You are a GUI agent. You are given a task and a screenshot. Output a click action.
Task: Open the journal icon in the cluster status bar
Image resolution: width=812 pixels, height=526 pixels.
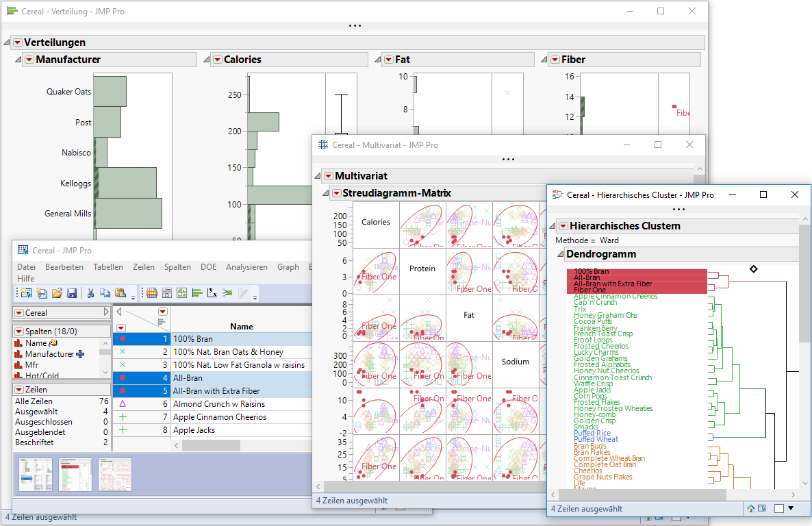(762, 508)
